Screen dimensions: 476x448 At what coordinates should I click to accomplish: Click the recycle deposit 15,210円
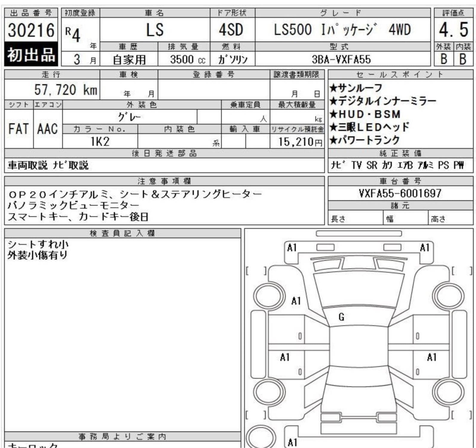pos(301,142)
